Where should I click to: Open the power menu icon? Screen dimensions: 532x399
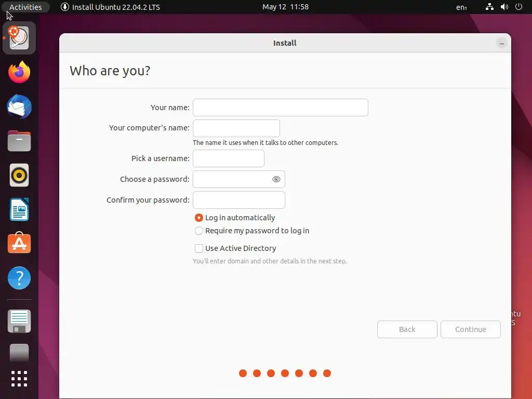(519, 7)
